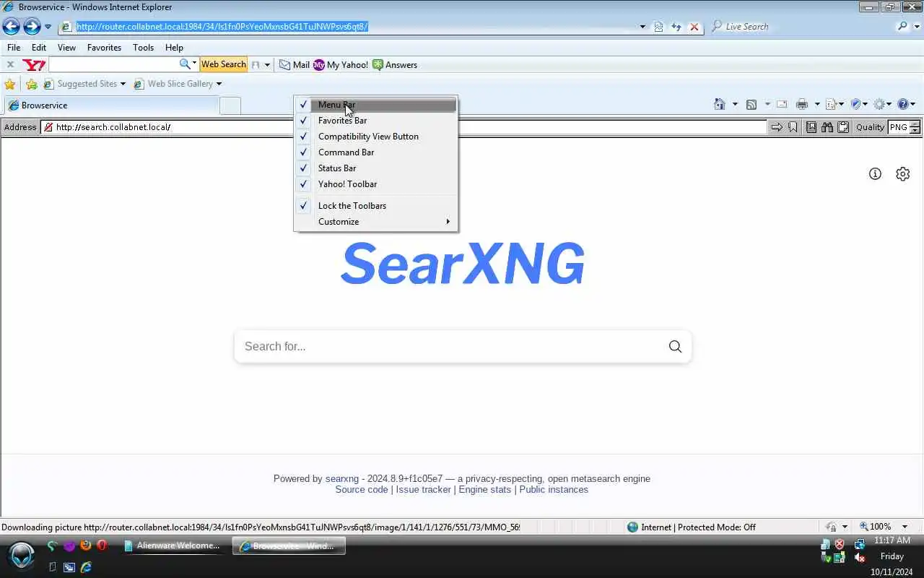Click Add to Favorites Bar icon

pyautogui.click(x=31, y=84)
